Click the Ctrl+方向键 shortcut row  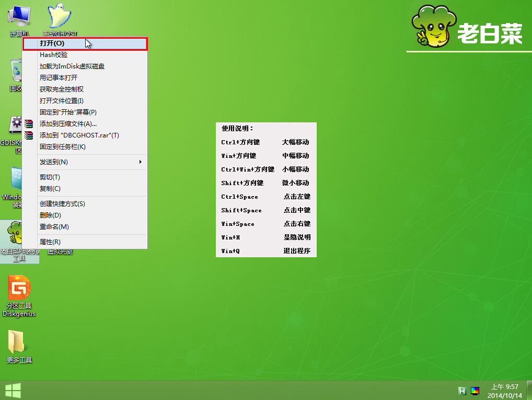265,142
